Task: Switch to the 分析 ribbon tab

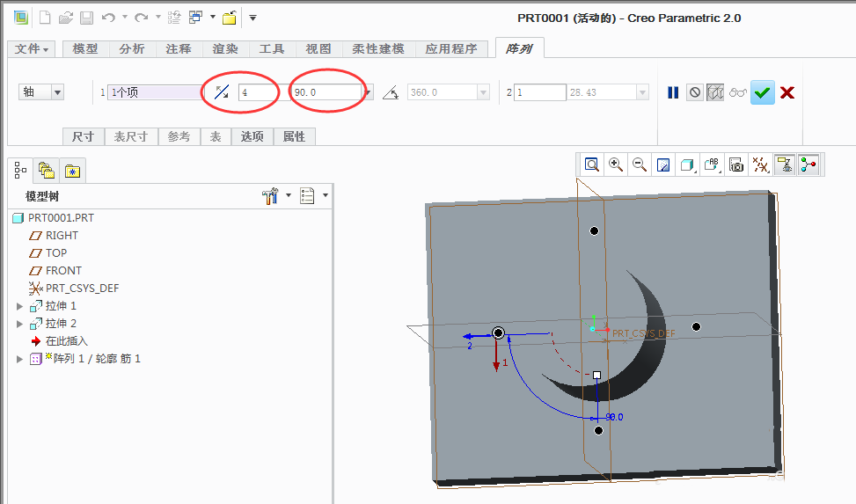Action: coord(132,49)
